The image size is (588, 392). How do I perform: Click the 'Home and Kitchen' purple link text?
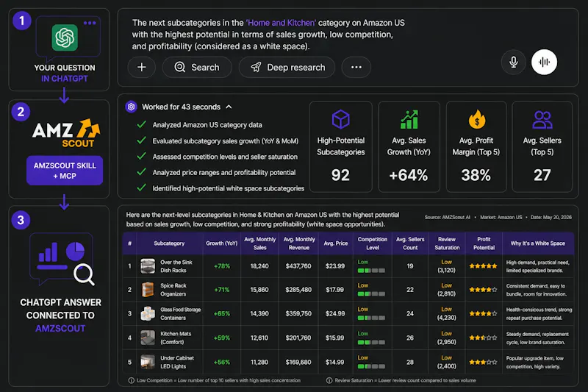[281, 23]
